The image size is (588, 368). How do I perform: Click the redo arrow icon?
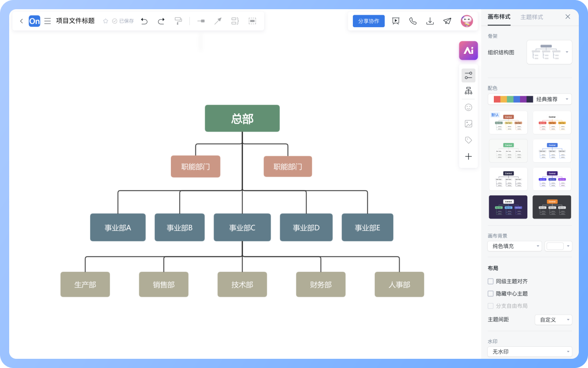coord(161,21)
